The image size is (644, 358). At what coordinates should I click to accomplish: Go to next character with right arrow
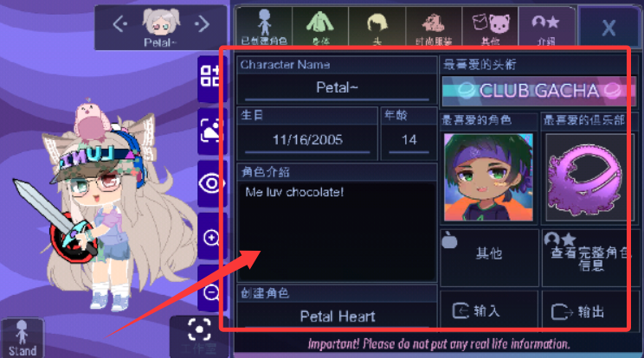point(202,25)
